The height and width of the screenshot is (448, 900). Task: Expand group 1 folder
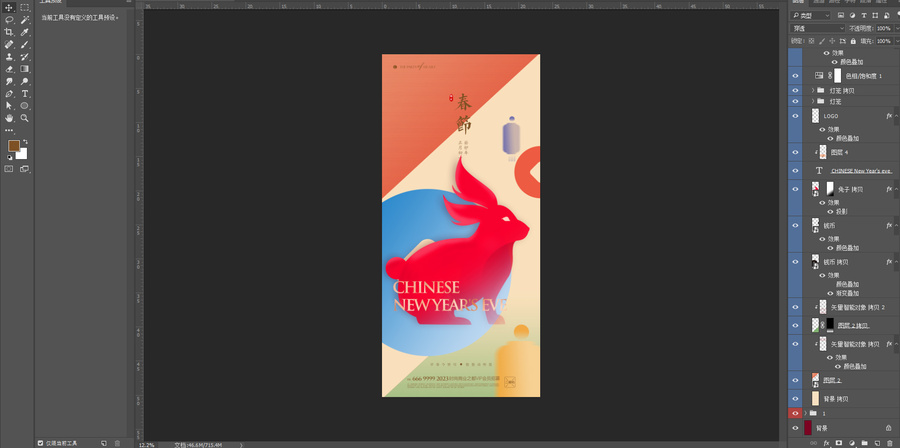[805, 413]
